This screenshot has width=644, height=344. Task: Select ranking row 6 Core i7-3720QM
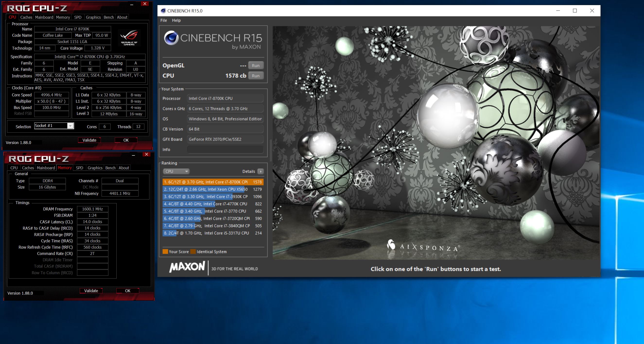[x=213, y=218]
